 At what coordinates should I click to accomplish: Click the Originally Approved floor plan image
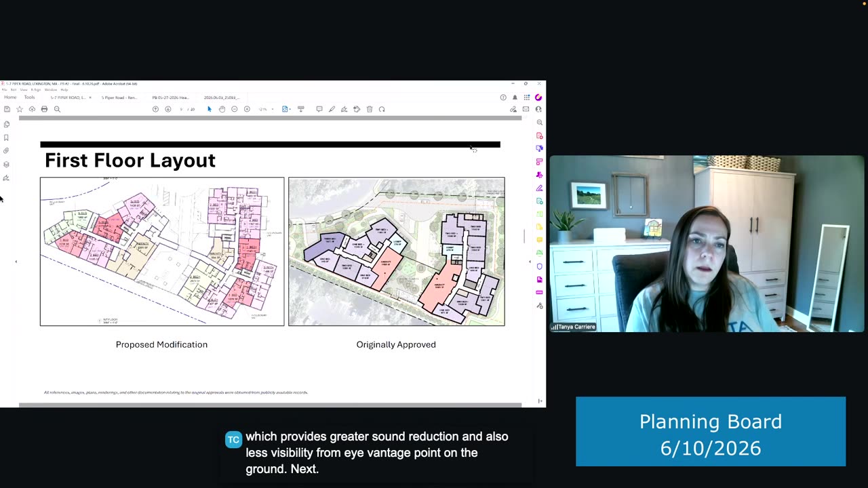click(x=397, y=251)
